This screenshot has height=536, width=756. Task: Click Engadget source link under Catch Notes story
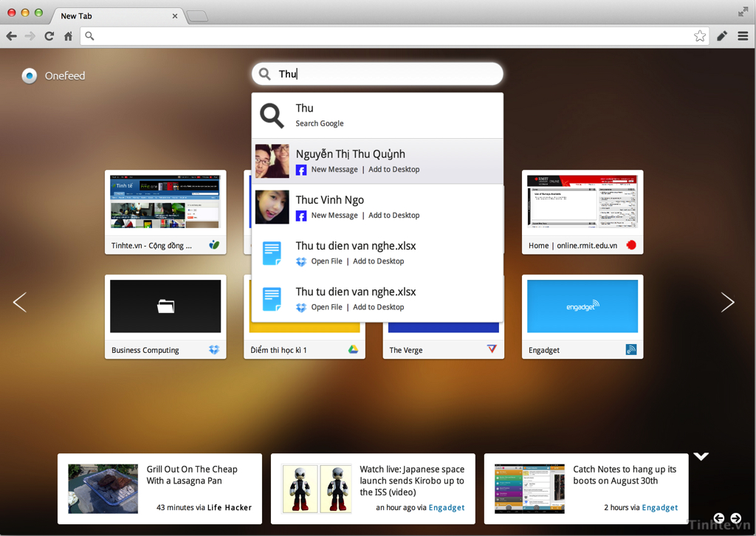pyautogui.click(x=659, y=507)
